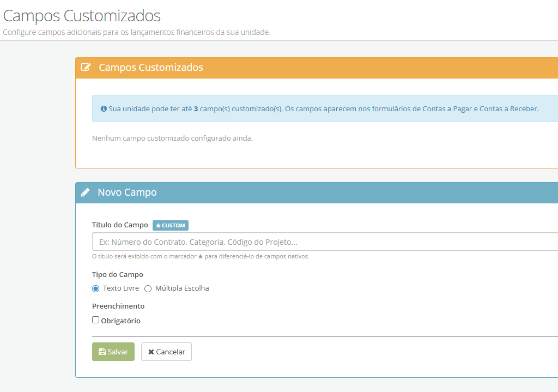Screen dimensions: 558x392
Task: Click the blue info alert message
Action: pyautogui.click(x=325, y=108)
